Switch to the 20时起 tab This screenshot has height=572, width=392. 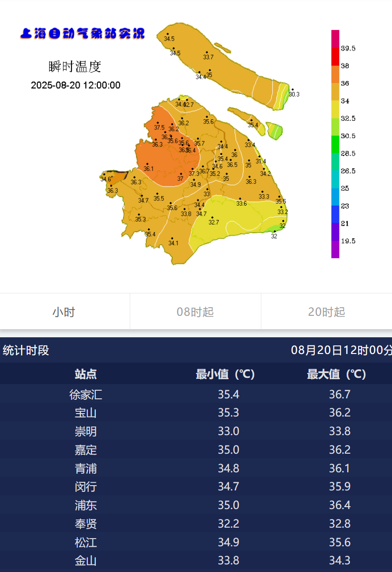(x=326, y=312)
